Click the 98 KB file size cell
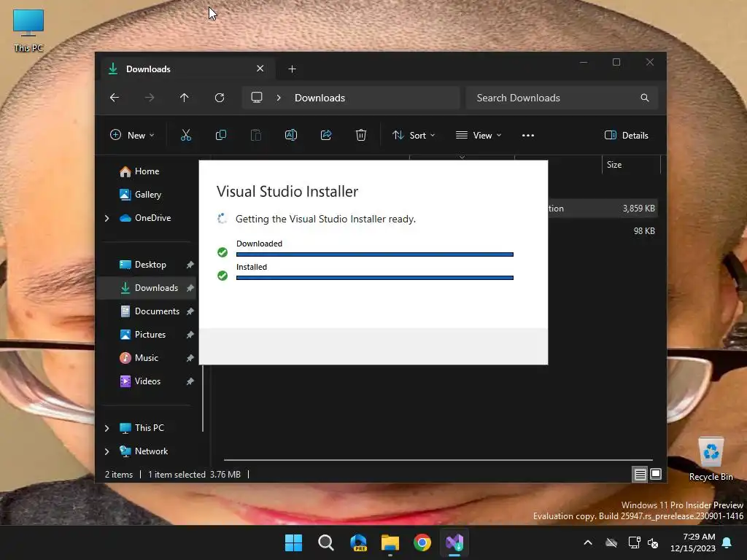 pyautogui.click(x=644, y=231)
